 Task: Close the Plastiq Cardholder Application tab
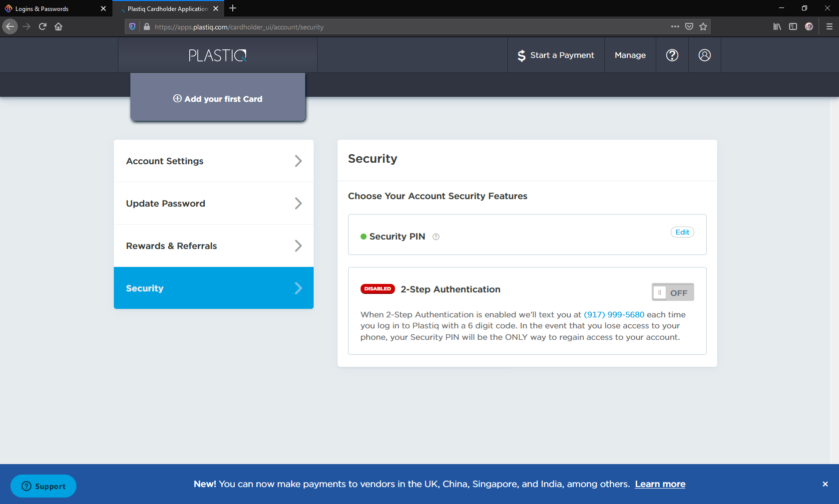(x=216, y=8)
